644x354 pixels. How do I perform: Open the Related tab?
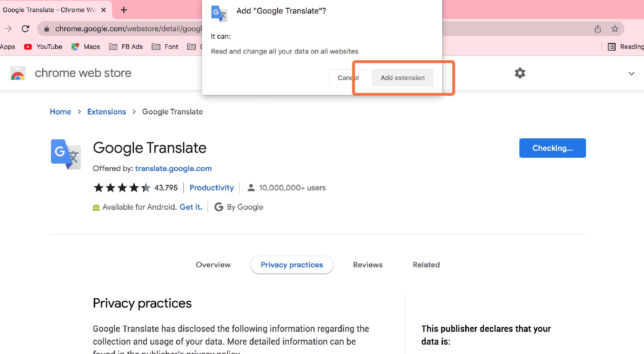[x=426, y=265]
